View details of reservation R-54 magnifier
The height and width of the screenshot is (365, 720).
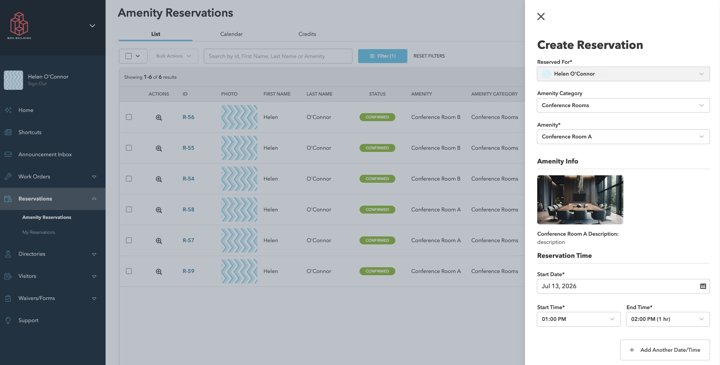159,179
